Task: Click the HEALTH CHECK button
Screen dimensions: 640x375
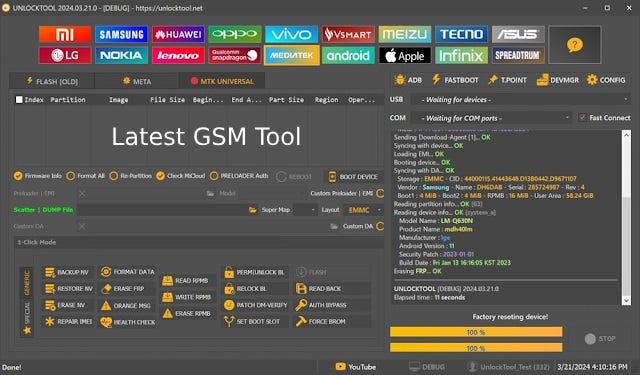Action: (x=127, y=322)
